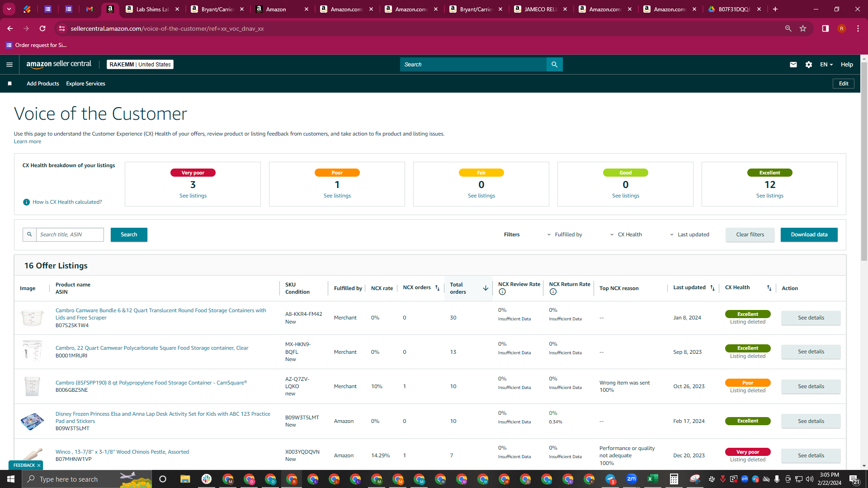Open Order request bookmark in bookmarks bar
This screenshot has height=488, width=868.
[36, 45]
